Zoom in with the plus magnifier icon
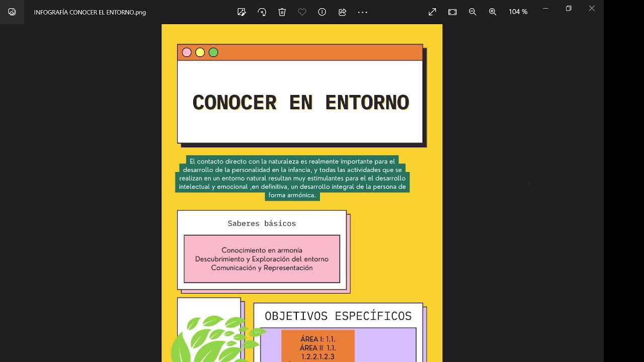This screenshot has height=362, width=644. coord(493,12)
